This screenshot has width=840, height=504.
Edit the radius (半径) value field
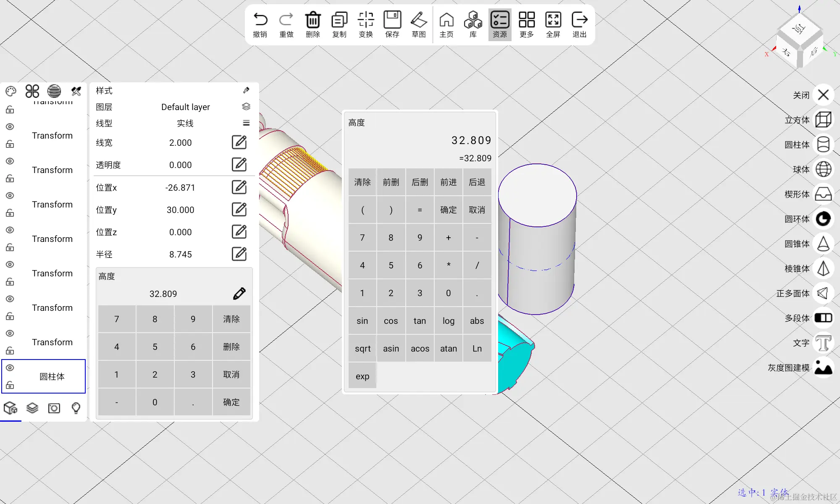point(239,254)
